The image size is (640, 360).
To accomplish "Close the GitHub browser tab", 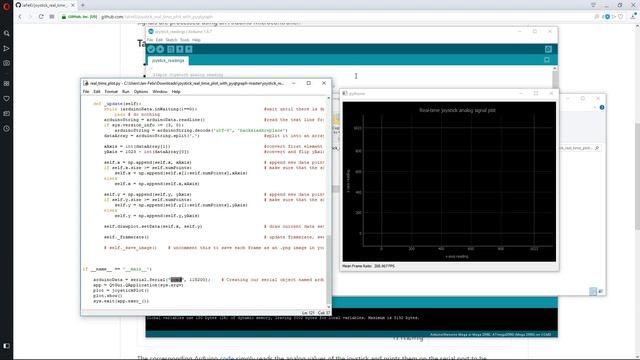I will click(73, 5).
